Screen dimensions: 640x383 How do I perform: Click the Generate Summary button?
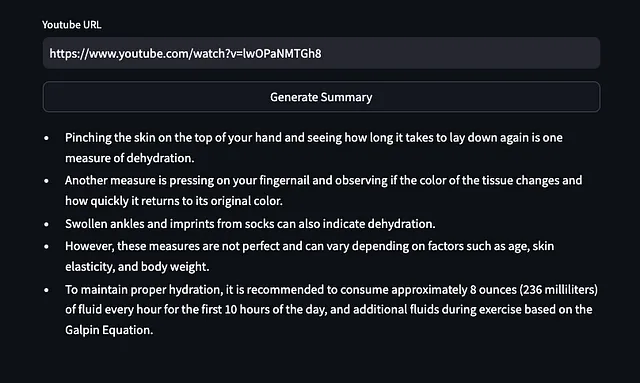coord(321,97)
